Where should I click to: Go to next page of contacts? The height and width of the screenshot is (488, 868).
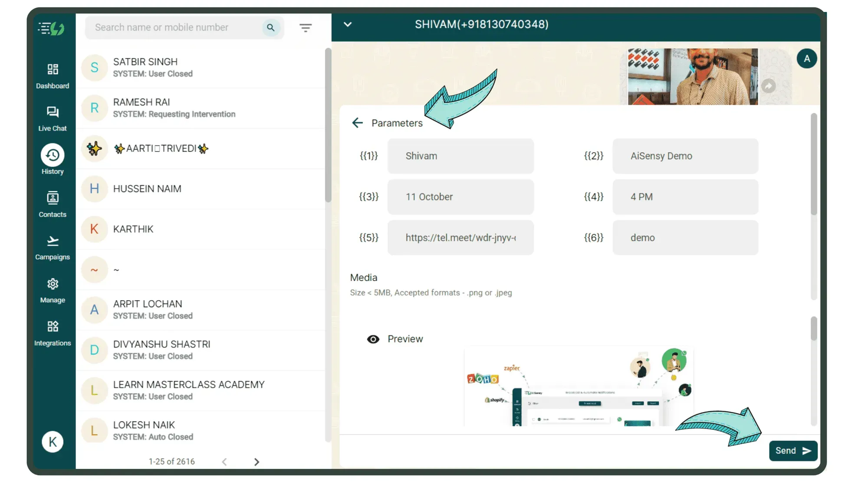(256, 462)
